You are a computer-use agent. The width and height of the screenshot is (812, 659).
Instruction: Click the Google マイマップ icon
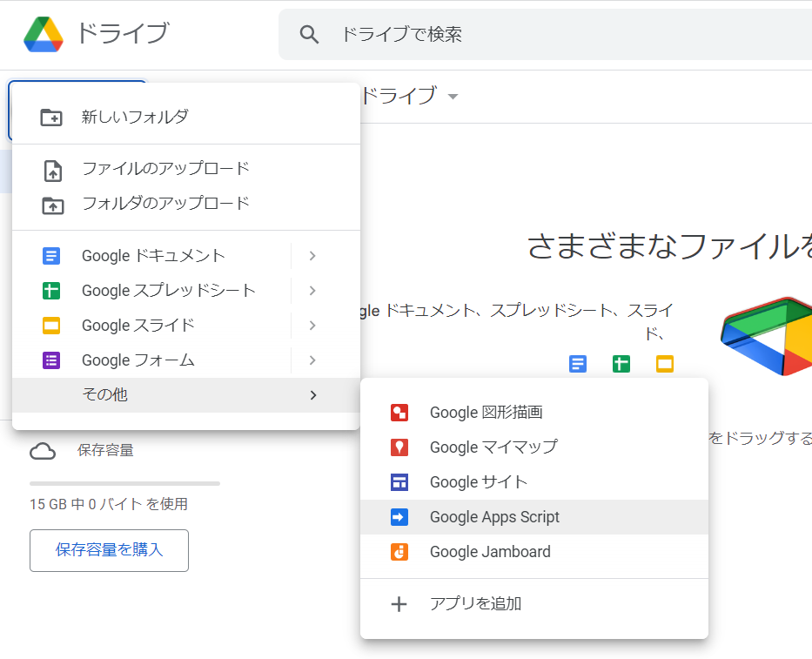[x=400, y=447]
